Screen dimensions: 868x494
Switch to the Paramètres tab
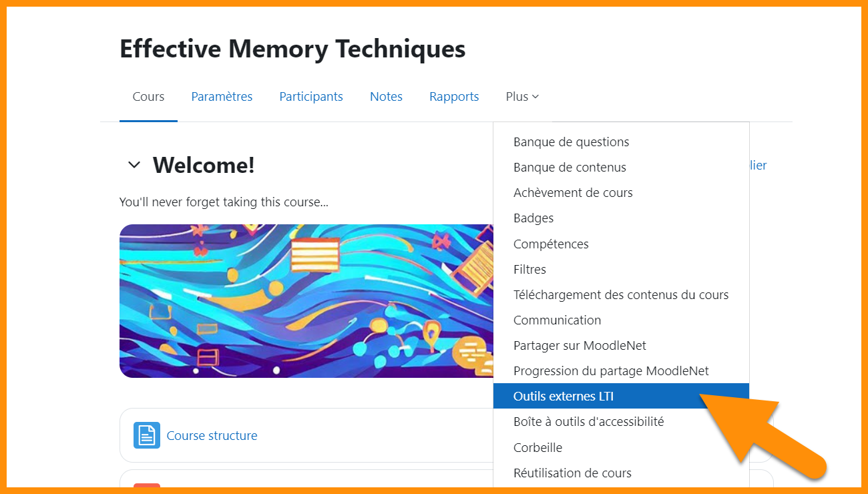point(222,96)
